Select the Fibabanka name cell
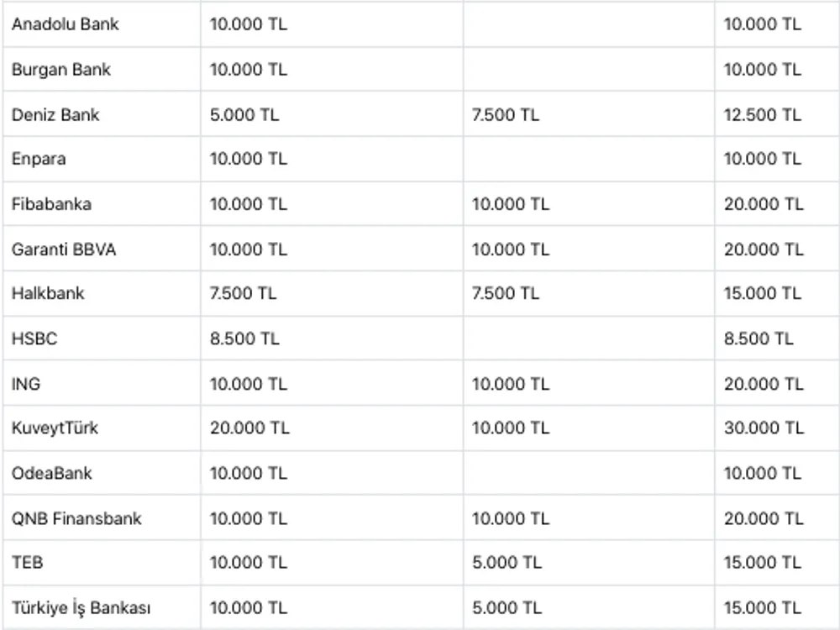The image size is (840, 630). tap(52, 204)
